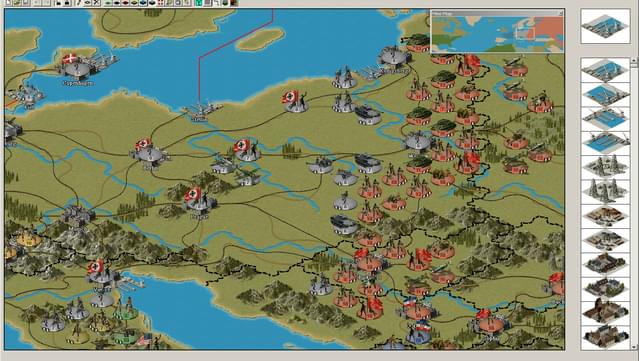This screenshot has width=639, height=361.
Task: Select the grey factory tile in the palette
Action: [x=605, y=240]
